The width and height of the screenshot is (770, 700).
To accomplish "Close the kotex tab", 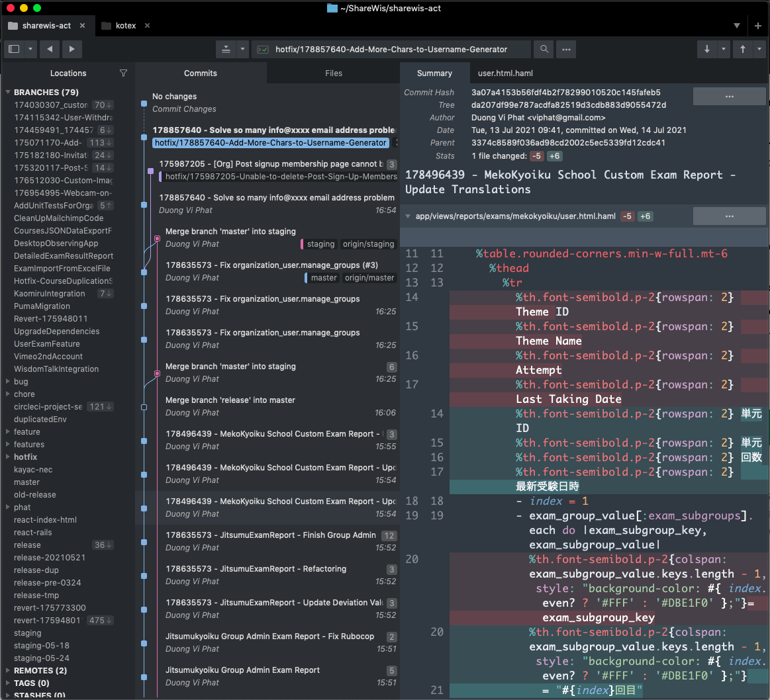I will coord(148,26).
